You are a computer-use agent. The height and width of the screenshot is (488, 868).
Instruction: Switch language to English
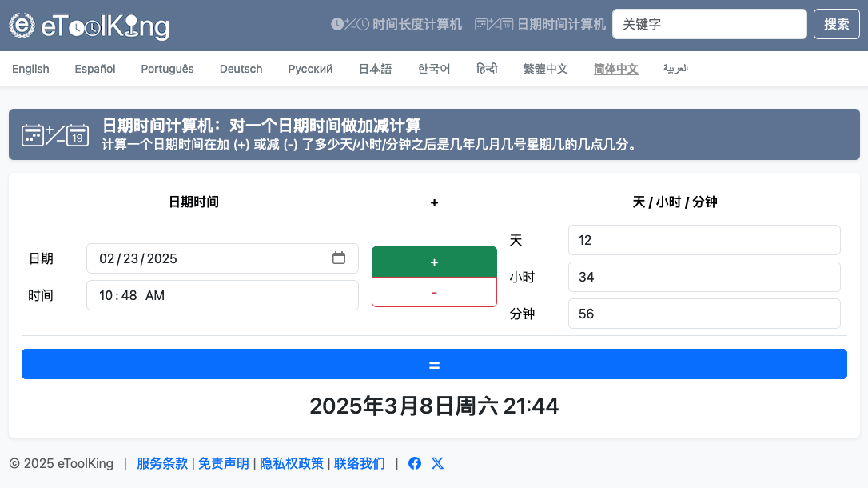pyautogui.click(x=30, y=69)
